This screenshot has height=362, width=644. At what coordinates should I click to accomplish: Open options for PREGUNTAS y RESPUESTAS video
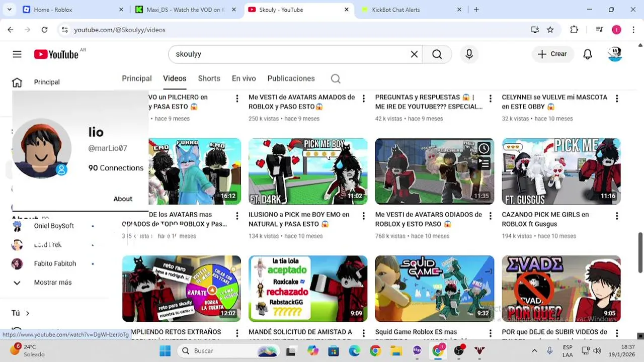click(490, 99)
